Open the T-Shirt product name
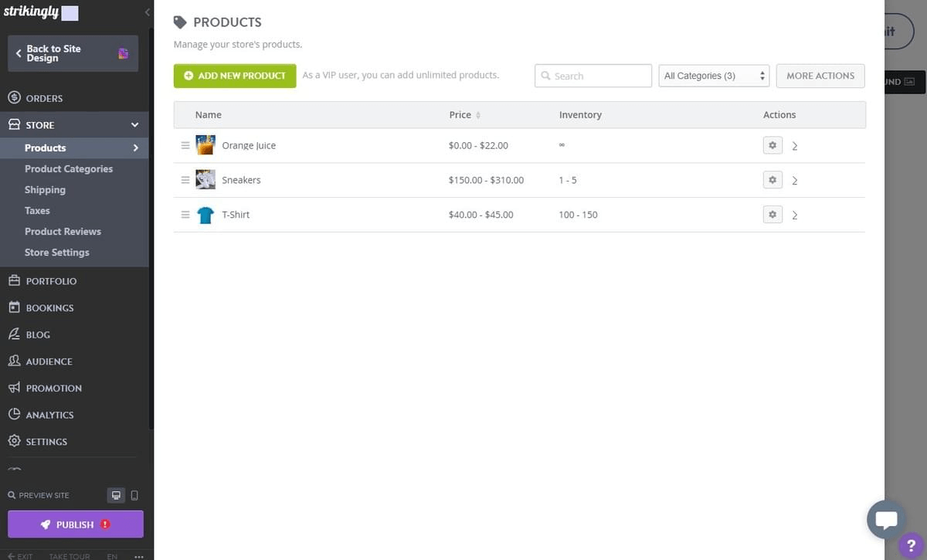Screen dimensions: 927x560 236,215
